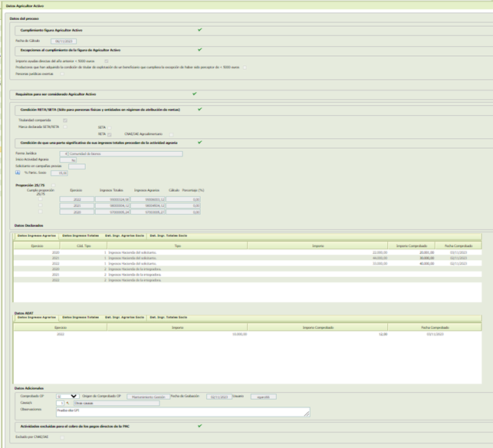The height and width of the screenshot is (448, 493).
Task: Click the blue icon beside % Partic. Socio
Action: [x=18, y=173]
